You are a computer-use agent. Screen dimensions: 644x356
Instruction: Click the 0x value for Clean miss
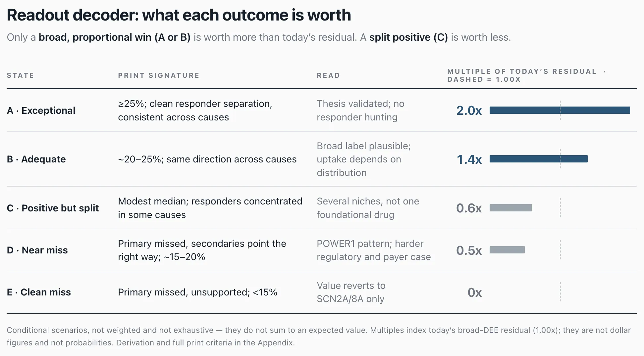pos(474,292)
